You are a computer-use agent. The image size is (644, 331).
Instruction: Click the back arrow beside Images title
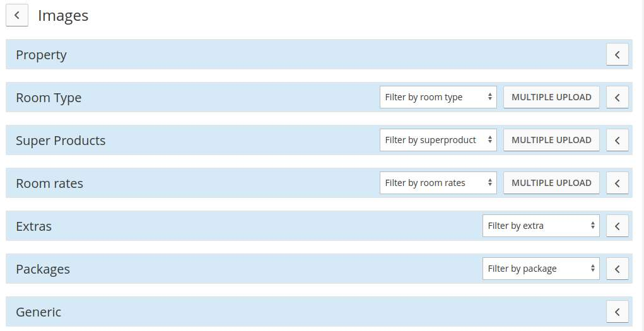click(x=17, y=16)
